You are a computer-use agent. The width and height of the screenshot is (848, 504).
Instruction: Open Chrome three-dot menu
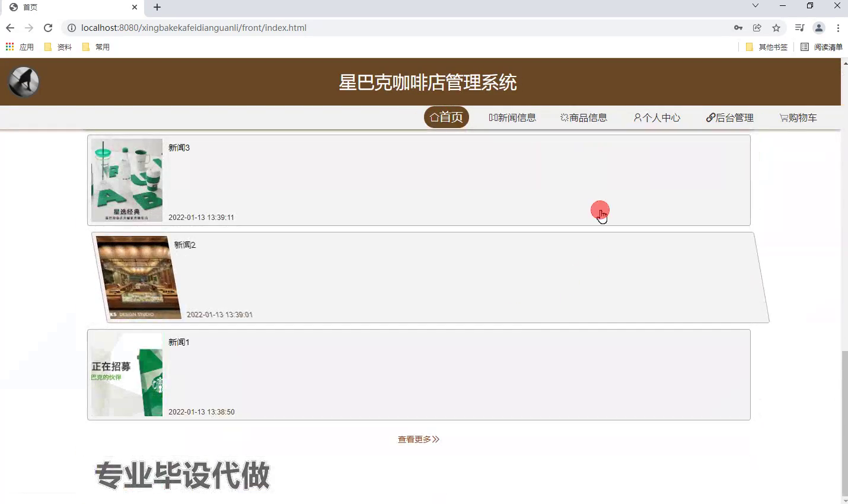coord(838,28)
